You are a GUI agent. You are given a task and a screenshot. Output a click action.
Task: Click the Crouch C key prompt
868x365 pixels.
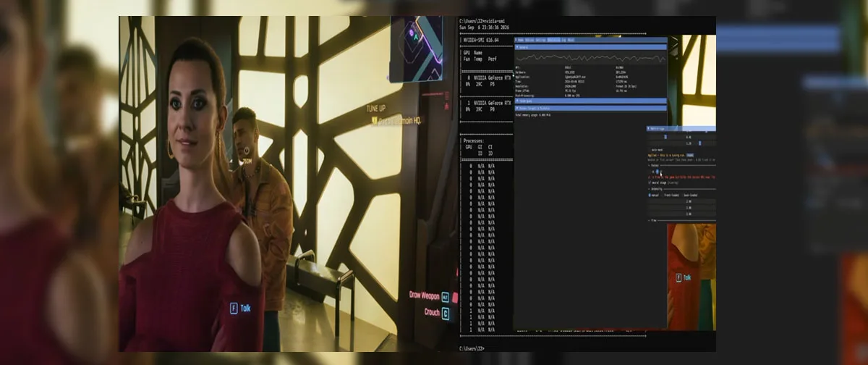pos(445,313)
